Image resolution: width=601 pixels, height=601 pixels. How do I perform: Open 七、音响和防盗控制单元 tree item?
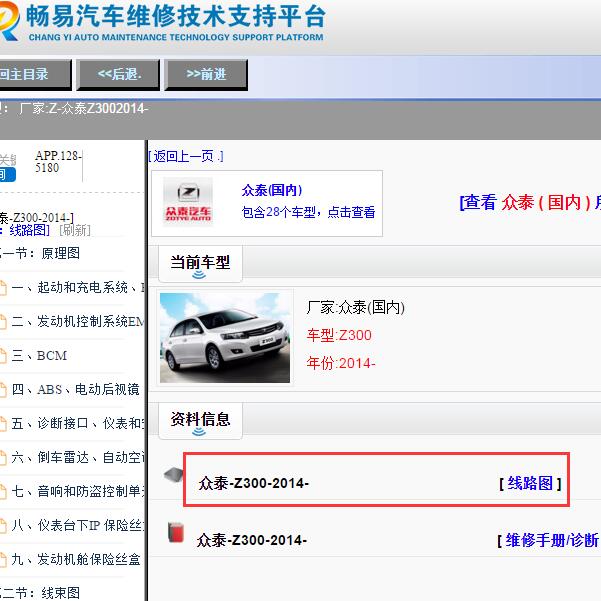coord(78,491)
